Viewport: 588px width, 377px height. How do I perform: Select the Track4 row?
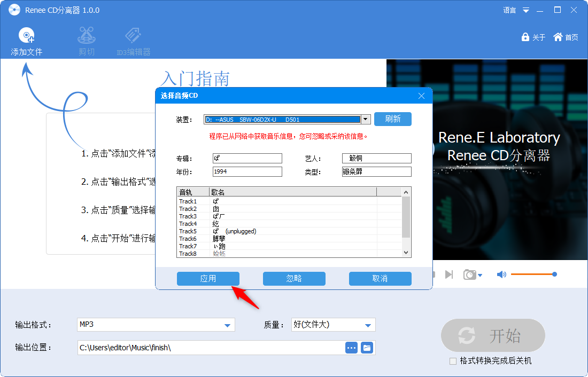click(x=289, y=224)
